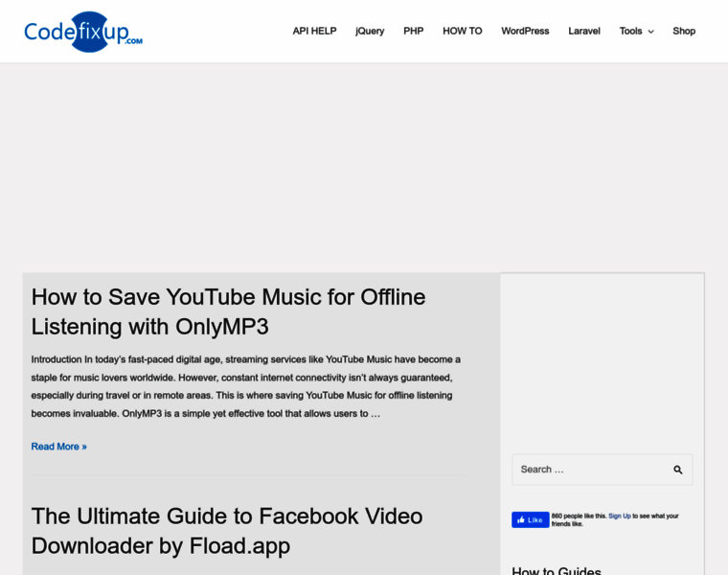
Task: Open the PHP category
Action: (413, 31)
